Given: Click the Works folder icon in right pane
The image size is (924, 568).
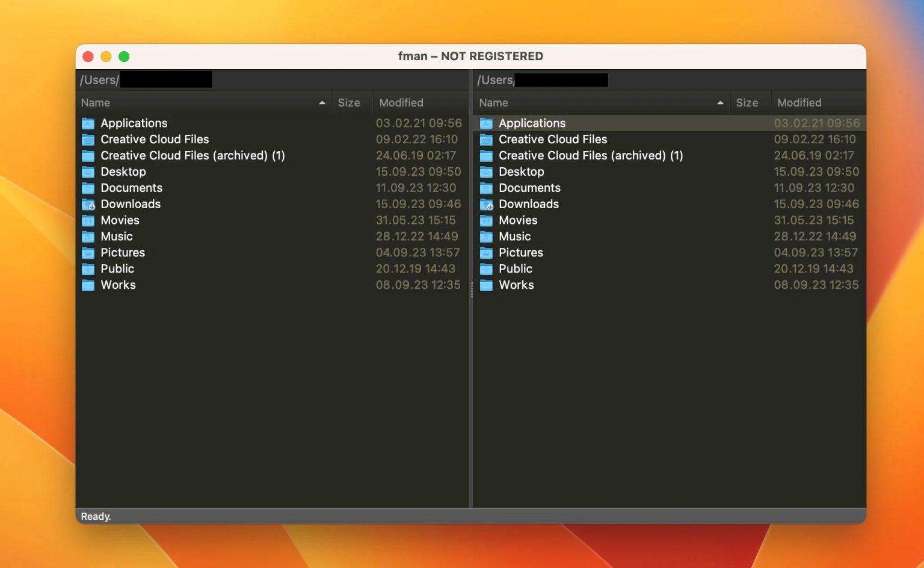Looking at the screenshot, I should pos(486,285).
